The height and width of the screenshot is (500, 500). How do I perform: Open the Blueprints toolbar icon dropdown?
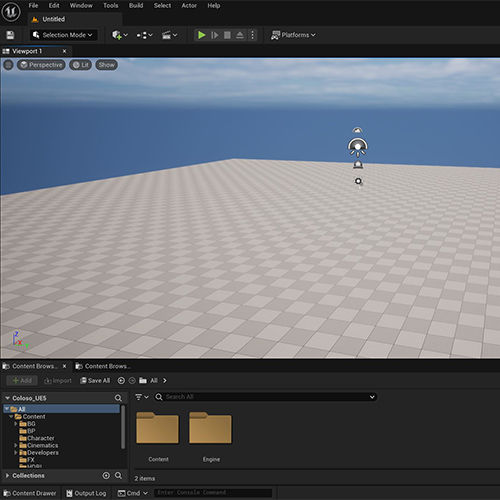[x=144, y=35]
